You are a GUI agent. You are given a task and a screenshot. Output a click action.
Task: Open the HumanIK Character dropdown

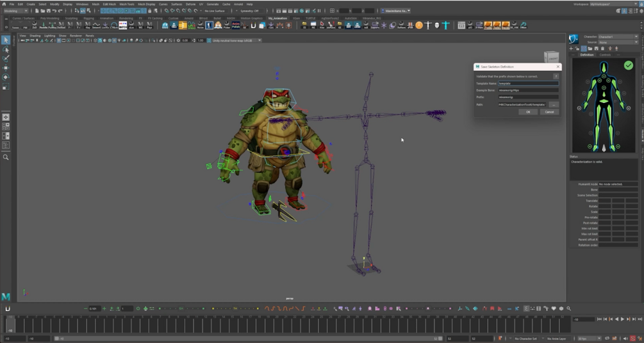pos(618,36)
